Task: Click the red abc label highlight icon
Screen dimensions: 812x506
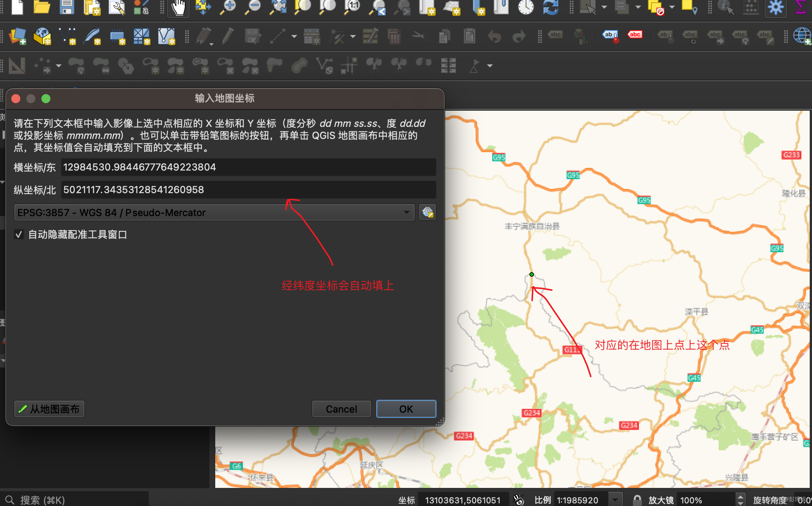Action: pos(635,35)
